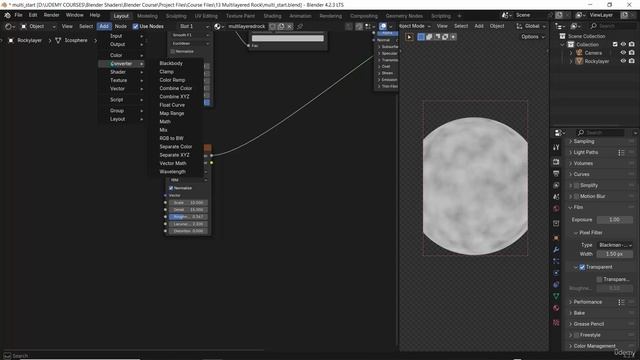640x360 pixels.
Task: Select the cursor play tool icon in viewport
Action: (x=409, y=37)
